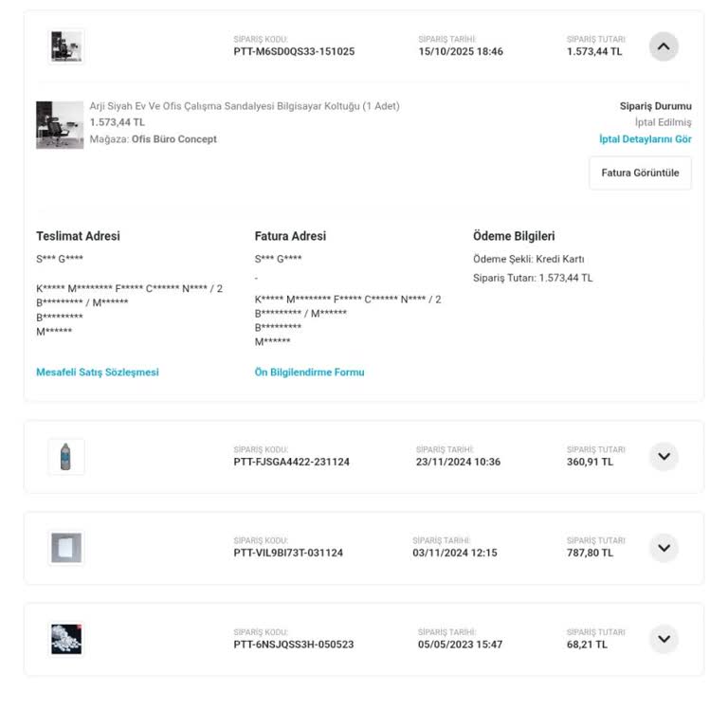Screen dimensions: 728x728
Task: Click the bottle product thumbnail
Action: (x=66, y=457)
